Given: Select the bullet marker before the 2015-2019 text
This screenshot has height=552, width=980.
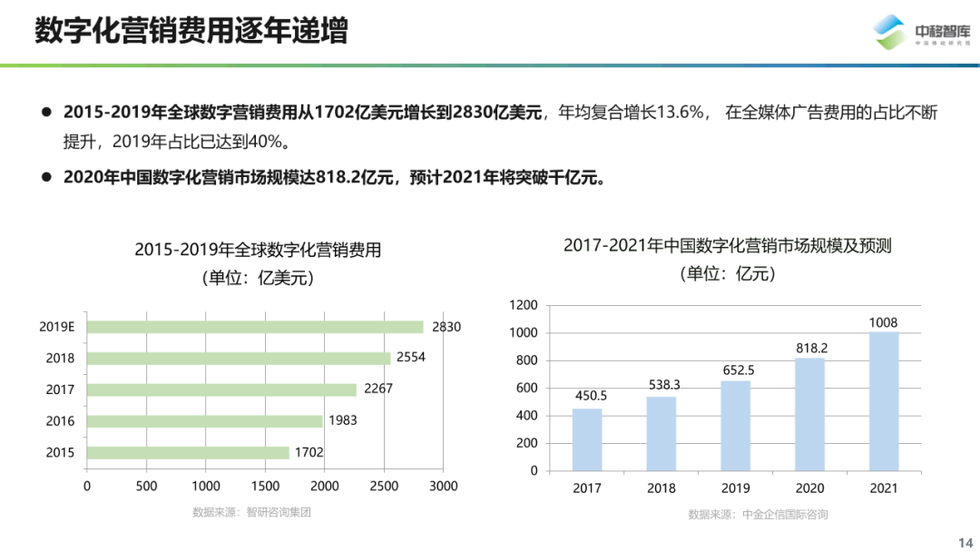Looking at the screenshot, I should pyautogui.click(x=46, y=111).
